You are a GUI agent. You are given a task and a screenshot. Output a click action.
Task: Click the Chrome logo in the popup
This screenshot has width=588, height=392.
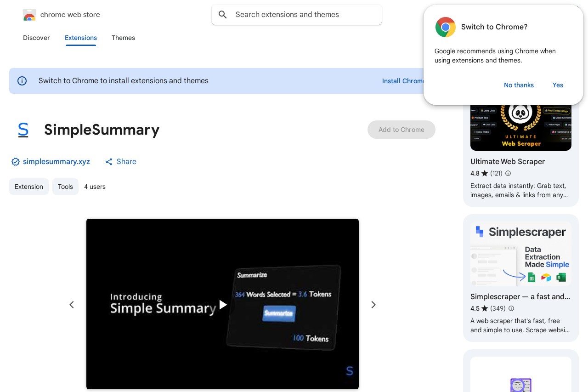point(446,27)
